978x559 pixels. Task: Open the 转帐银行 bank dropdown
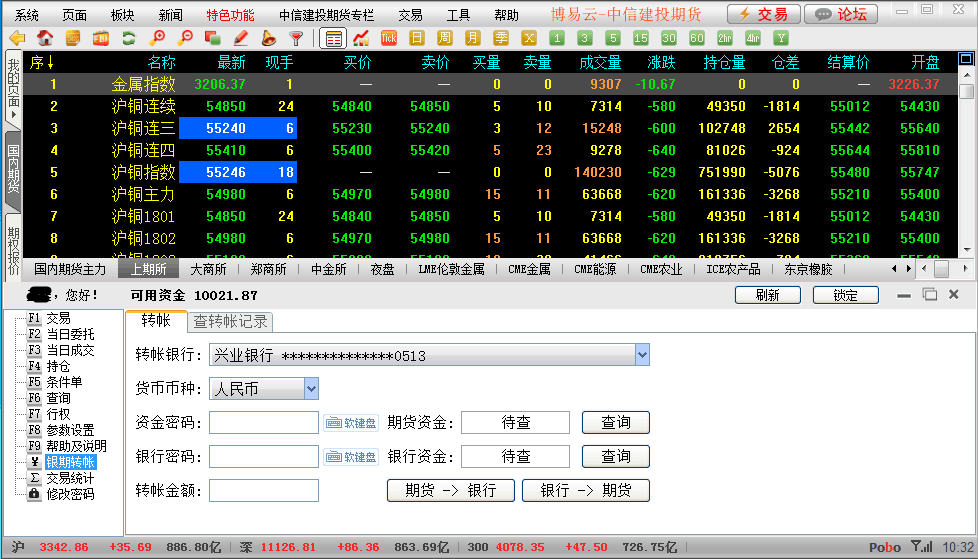642,355
